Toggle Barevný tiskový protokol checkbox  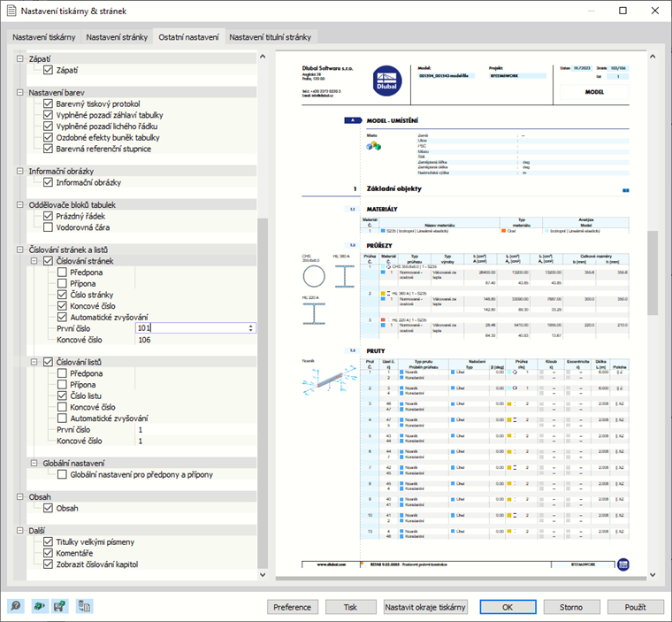[x=48, y=104]
